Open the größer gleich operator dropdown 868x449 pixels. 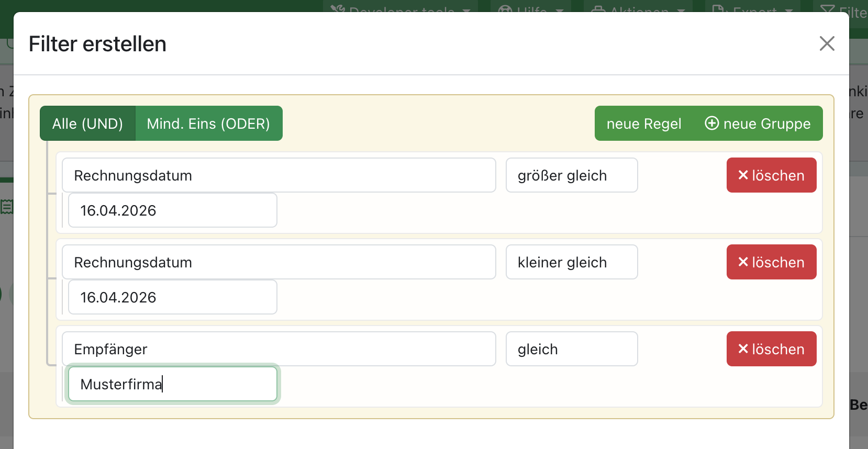click(x=571, y=175)
